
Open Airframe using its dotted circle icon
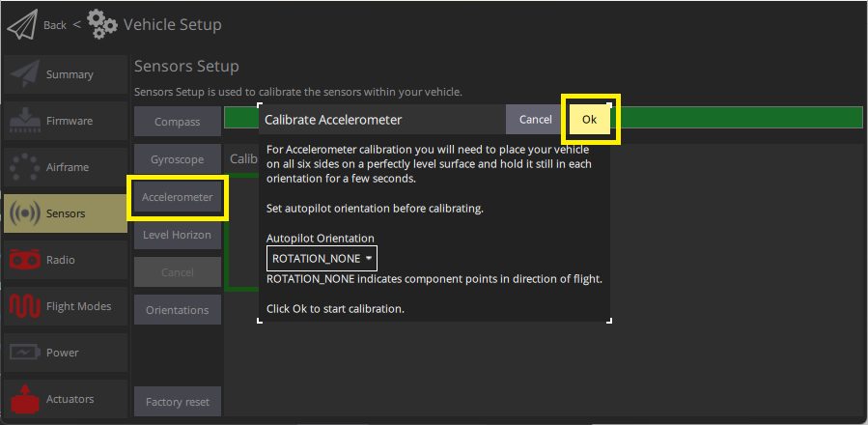click(x=24, y=167)
